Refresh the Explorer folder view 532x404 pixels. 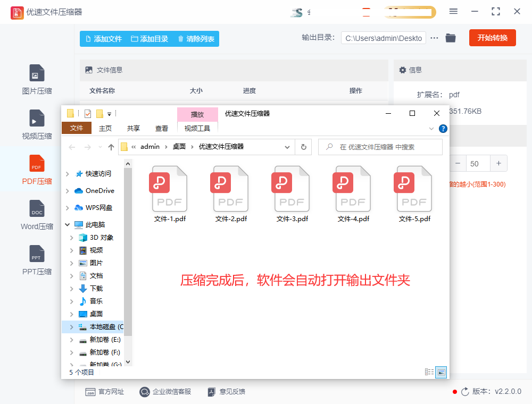click(304, 147)
